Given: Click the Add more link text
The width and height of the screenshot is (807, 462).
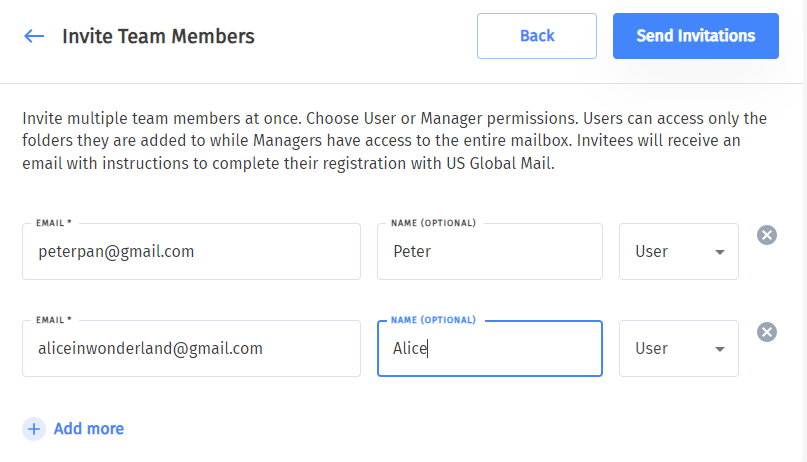Looking at the screenshot, I should click(x=89, y=429).
